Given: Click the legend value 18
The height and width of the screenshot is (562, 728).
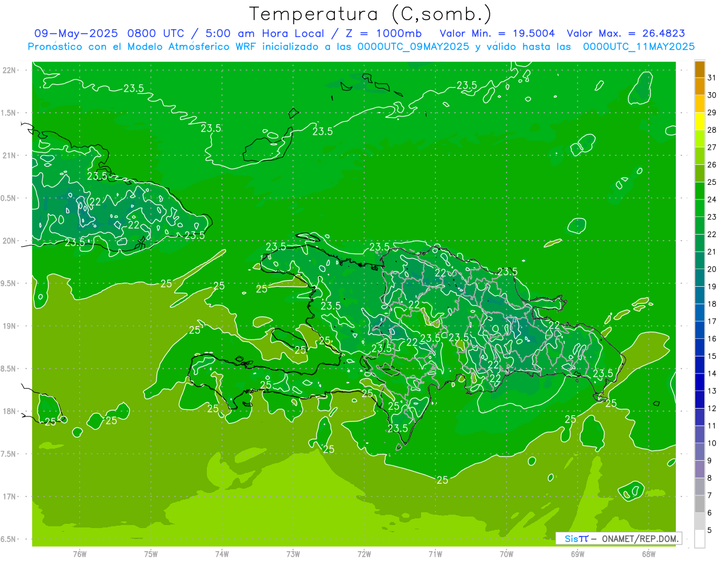Looking at the screenshot, I should 712,304.
